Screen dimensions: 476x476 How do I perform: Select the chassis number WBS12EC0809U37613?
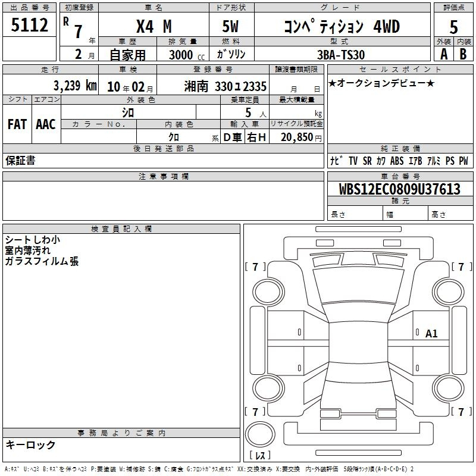click(399, 189)
